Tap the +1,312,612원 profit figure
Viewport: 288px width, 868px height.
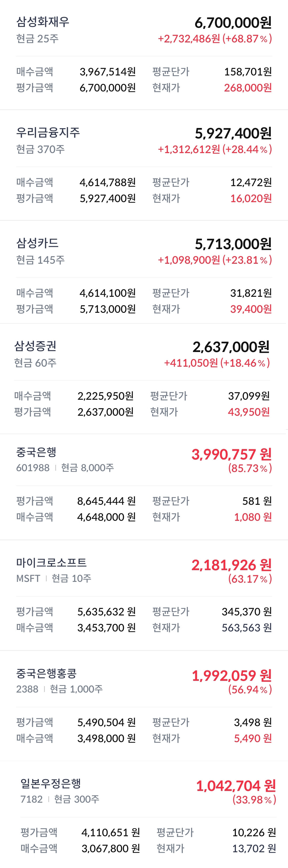pos(189,149)
